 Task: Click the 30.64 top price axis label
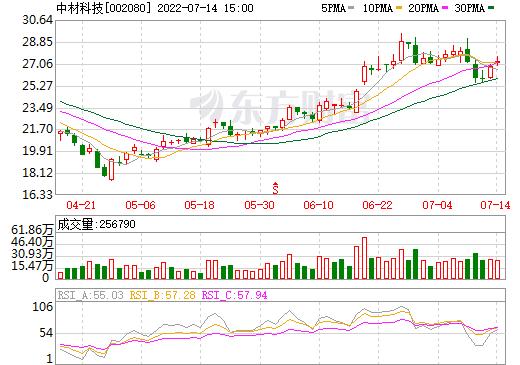(37, 20)
